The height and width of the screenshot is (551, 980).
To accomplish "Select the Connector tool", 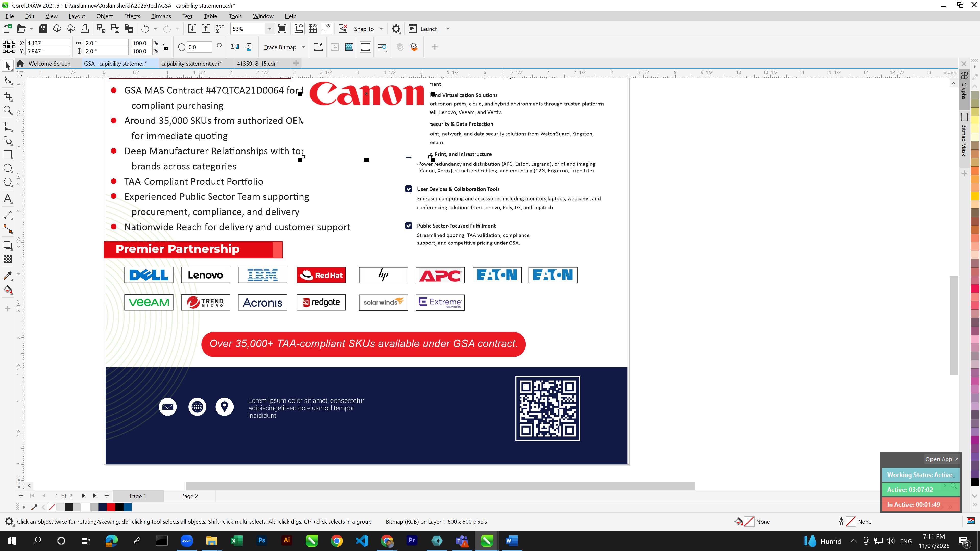I will tap(8, 229).
